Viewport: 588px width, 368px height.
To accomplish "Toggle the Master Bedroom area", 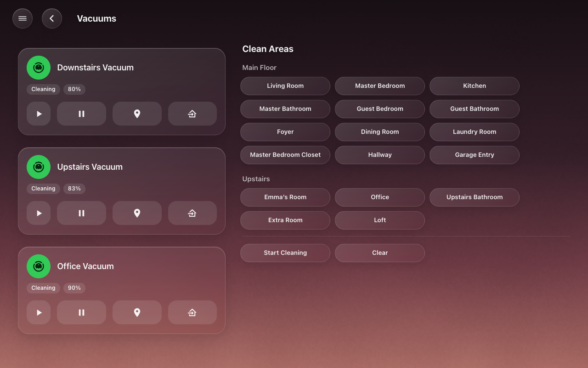I will [x=380, y=86].
